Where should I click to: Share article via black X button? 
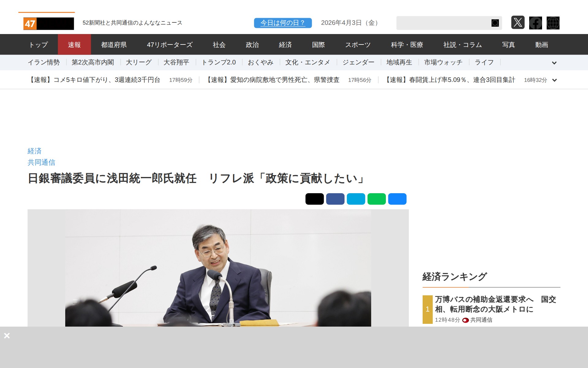314,199
